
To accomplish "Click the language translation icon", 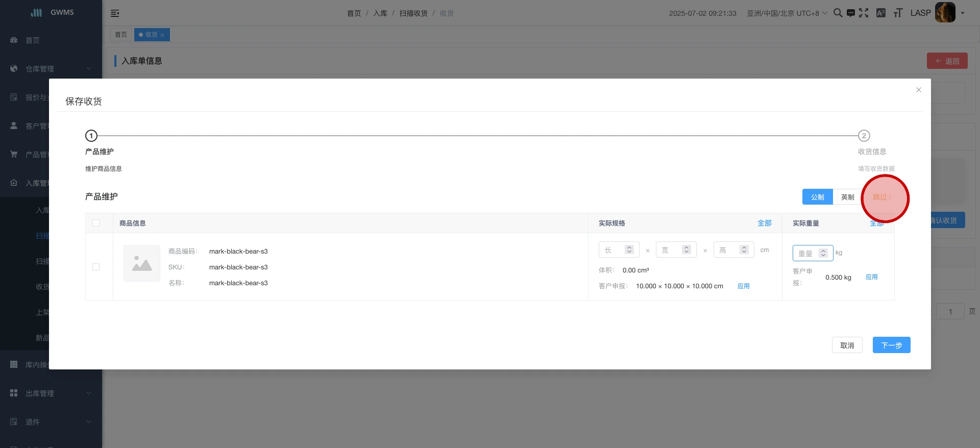I will click(x=880, y=13).
